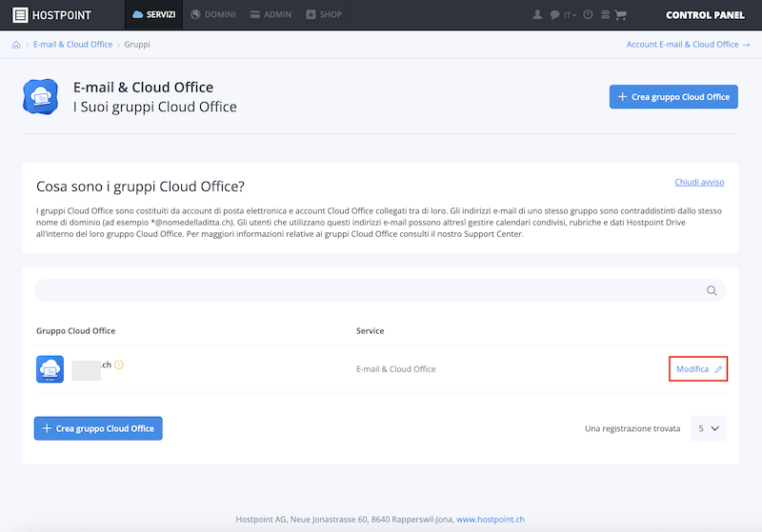Image resolution: width=762 pixels, height=532 pixels.
Task: Open Account E-mail & Cloud Office link
Action: pyautogui.click(x=688, y=44)
